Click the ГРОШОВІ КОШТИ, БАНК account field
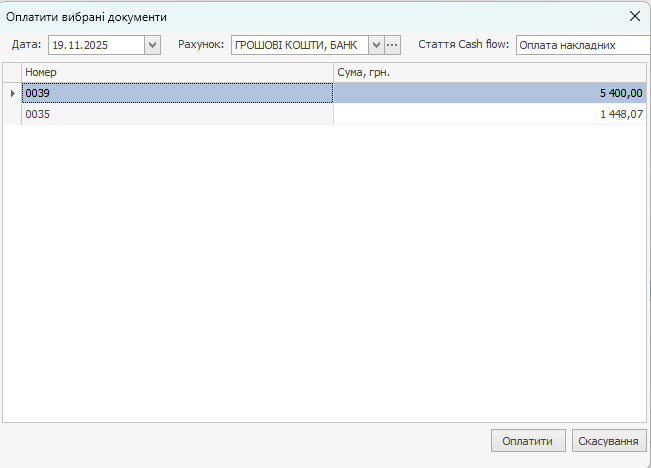Viewport: 651px width, 468px height. pyautogui.click(x=298, y=45)
